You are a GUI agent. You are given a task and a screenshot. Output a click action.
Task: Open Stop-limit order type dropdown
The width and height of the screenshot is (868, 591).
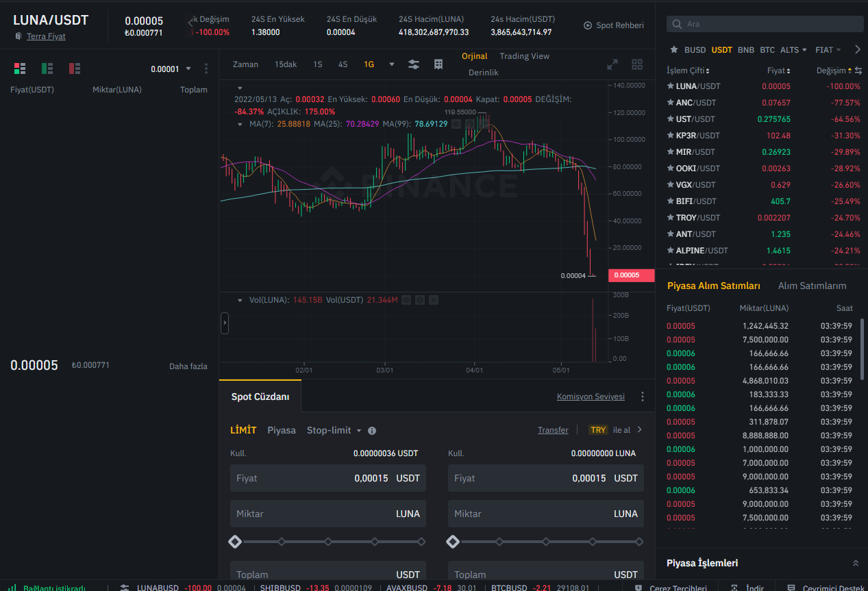click(x=334, y=431)
